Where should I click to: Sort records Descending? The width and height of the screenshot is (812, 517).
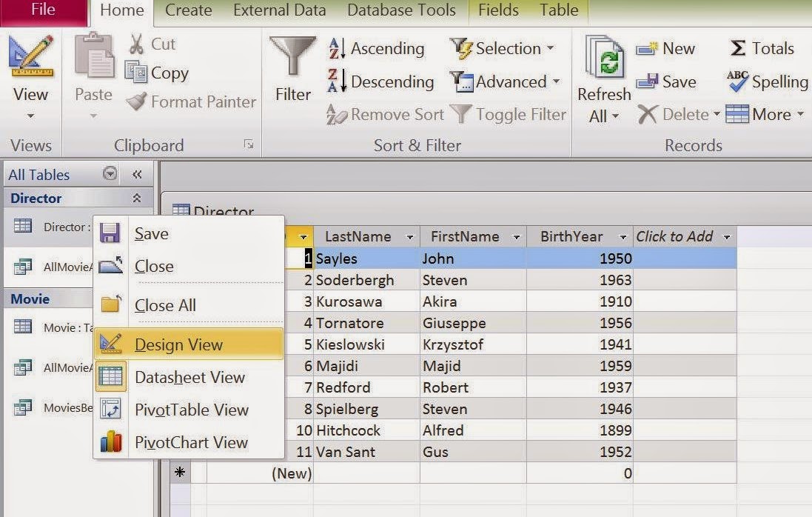pos(380,82)
